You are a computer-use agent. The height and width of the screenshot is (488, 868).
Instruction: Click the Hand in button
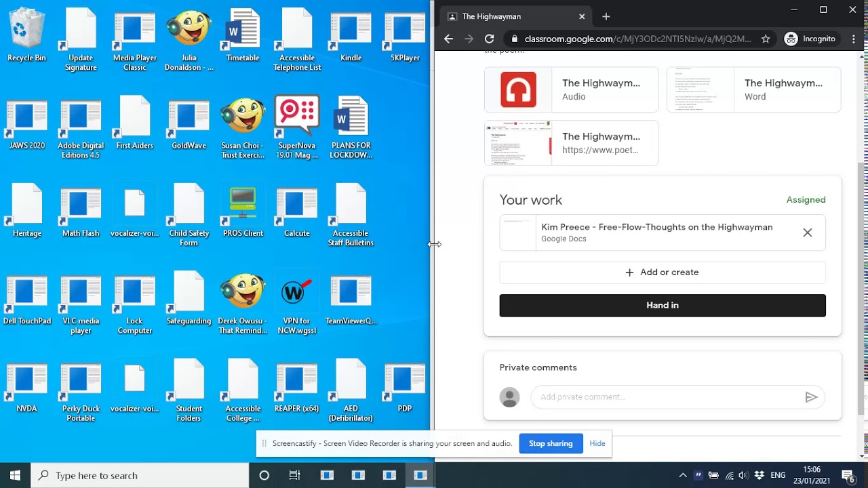663,305
